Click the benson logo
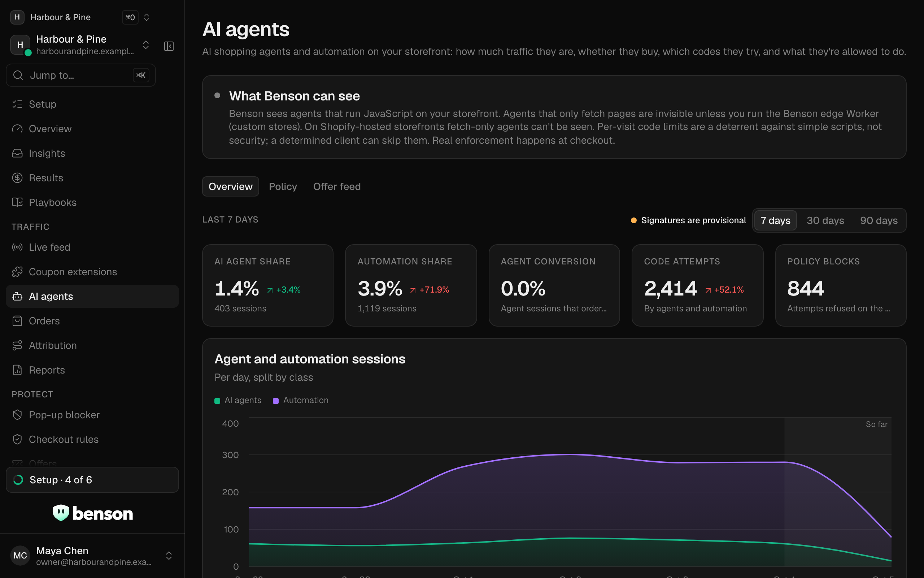 92,513
